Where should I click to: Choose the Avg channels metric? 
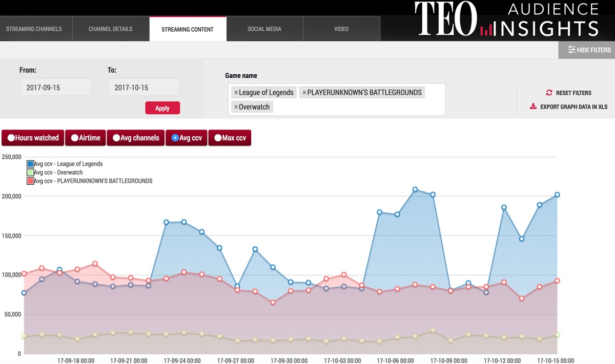click(x=136, y=138)
